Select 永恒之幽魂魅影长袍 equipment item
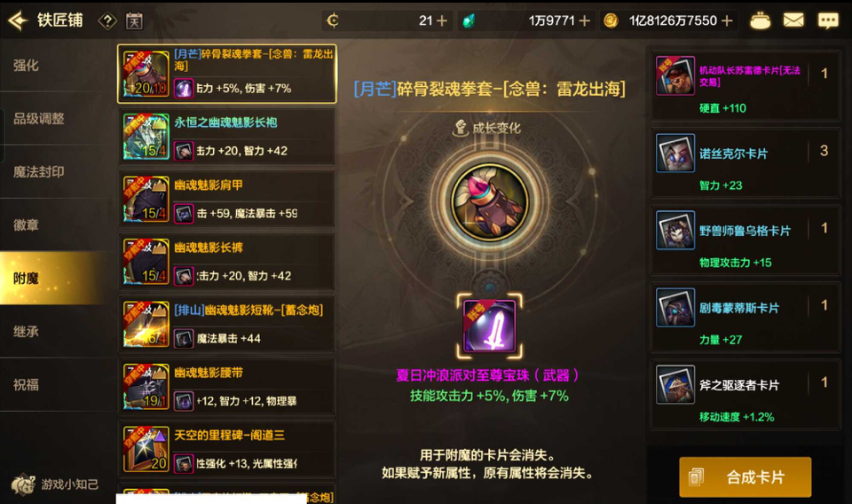852x504 pixels. pyautogui.click(x=226, y=137)
